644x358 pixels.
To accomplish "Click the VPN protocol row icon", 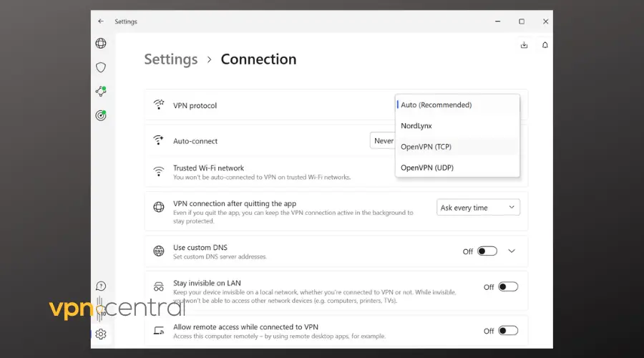I will (x=159, y=105).
